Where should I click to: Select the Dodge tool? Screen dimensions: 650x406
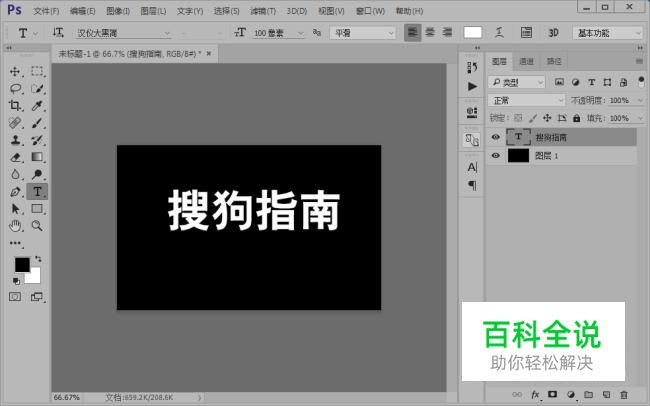point(37,174)
